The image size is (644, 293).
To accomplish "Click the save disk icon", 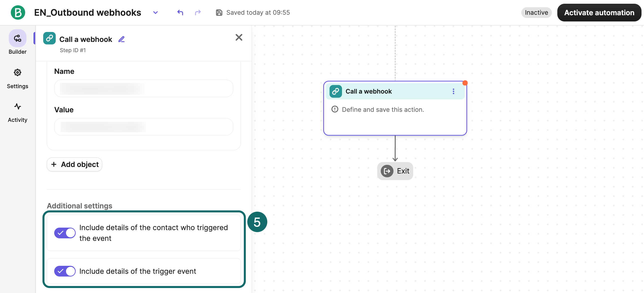I will [x=219, y=12].
